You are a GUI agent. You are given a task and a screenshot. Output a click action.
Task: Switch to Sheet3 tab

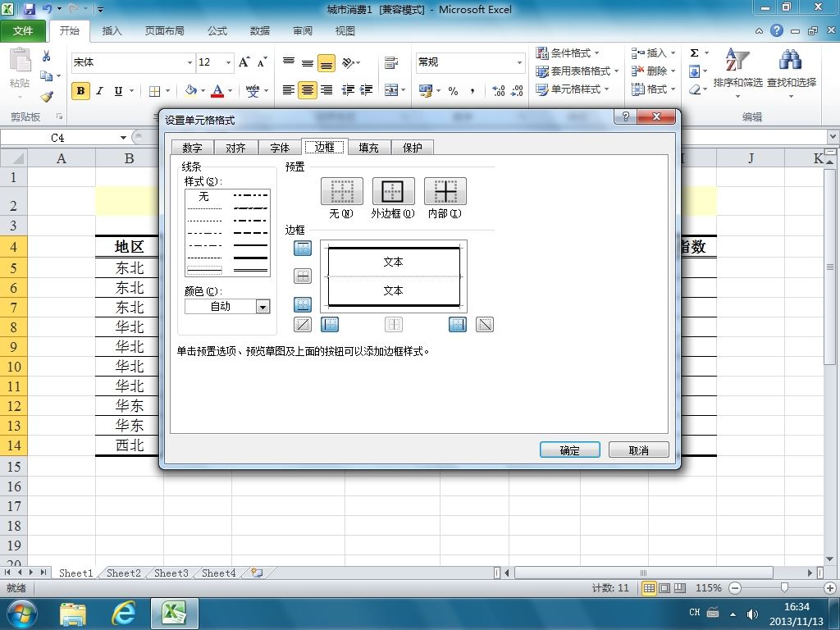click(x=171, y=573)
